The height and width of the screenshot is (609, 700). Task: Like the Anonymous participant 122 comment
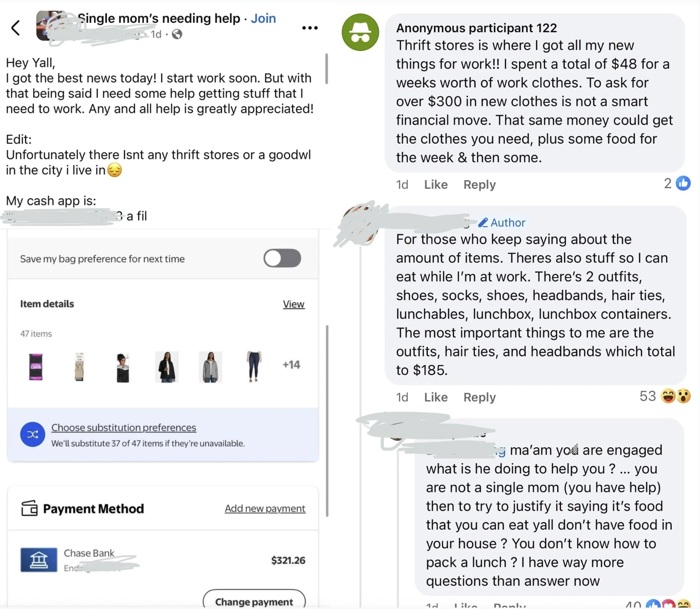coord(436,185)
